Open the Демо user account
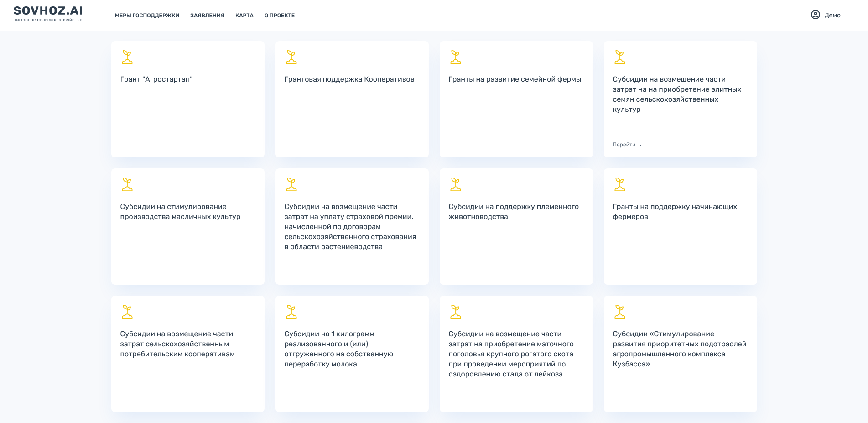This screenshot has width=868, height=423. (x=832, y=16)
